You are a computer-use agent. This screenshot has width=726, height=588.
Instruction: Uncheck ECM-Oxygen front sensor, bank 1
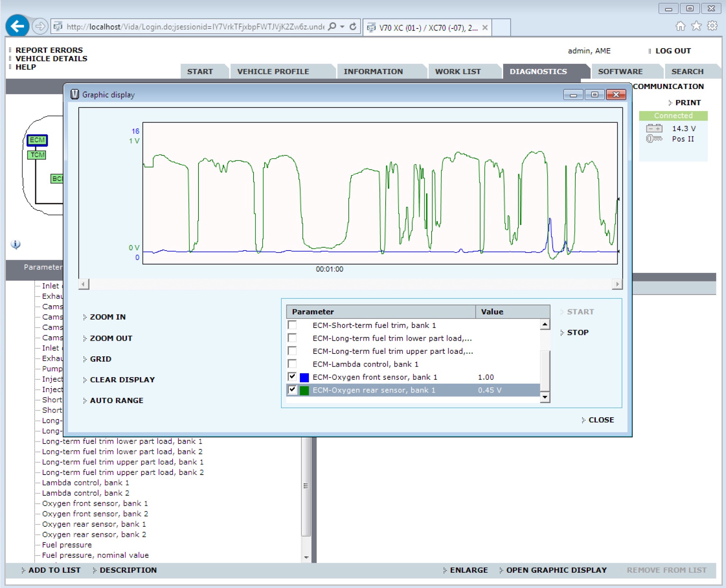point(292,377)
